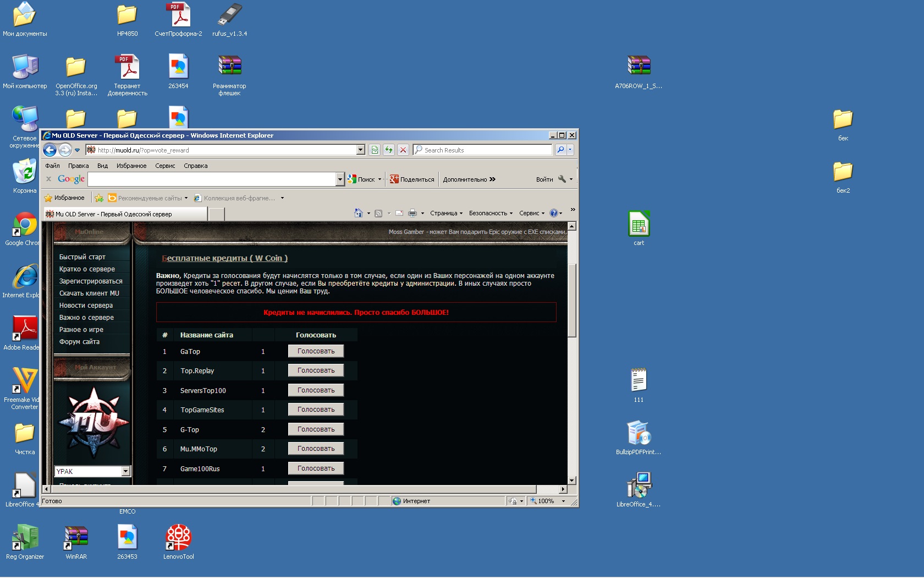Open the Сервис dropdown in the command bar
Viewport: 924px width, 578px height.
click(531, 213)
